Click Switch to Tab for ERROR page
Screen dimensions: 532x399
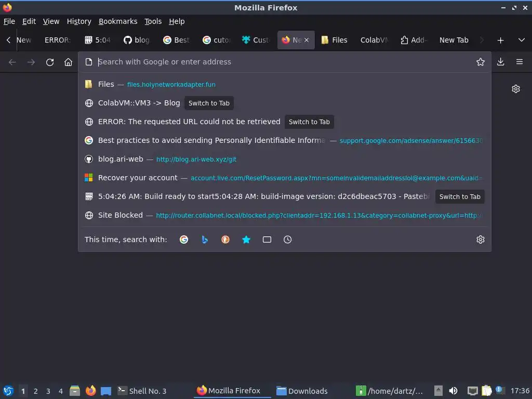[309, 122]
